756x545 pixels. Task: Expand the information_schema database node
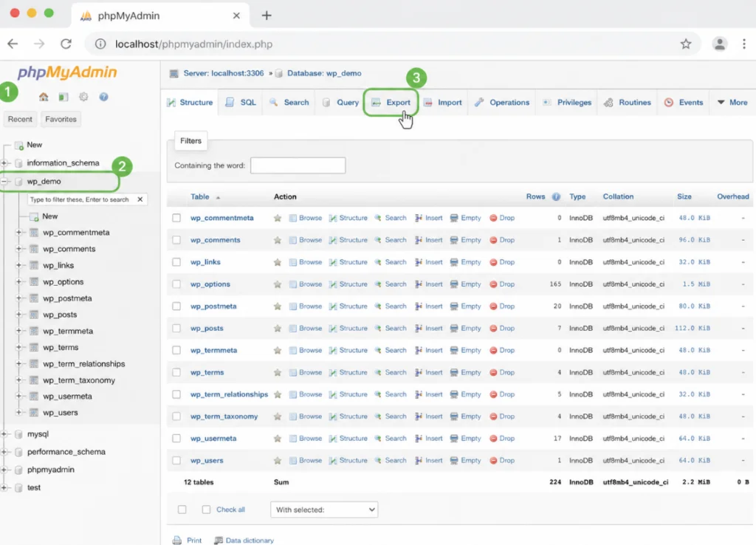[x=4, y=163]
